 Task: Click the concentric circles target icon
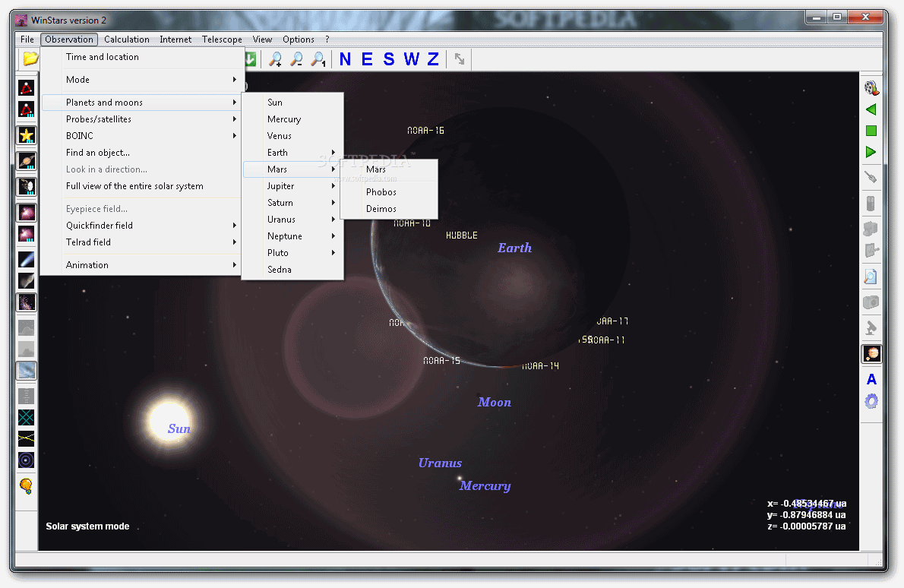(27, 460)
